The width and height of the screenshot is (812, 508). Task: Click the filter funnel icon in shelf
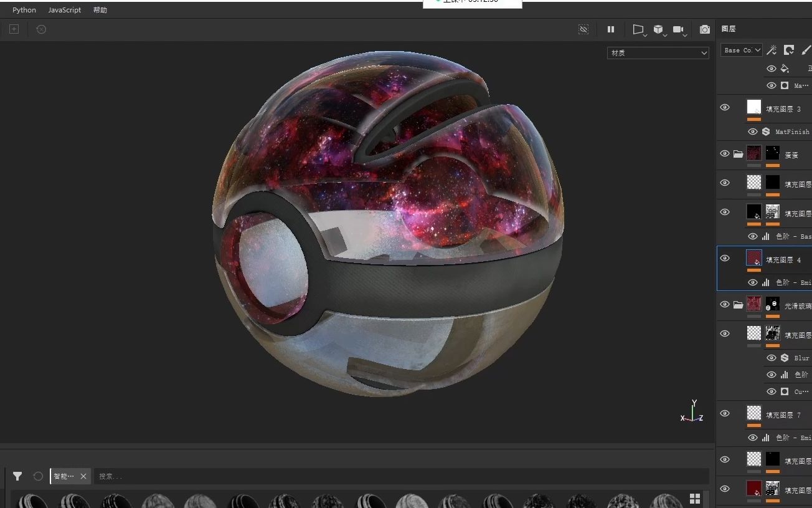pyautogui.click(x=17, y=476)
